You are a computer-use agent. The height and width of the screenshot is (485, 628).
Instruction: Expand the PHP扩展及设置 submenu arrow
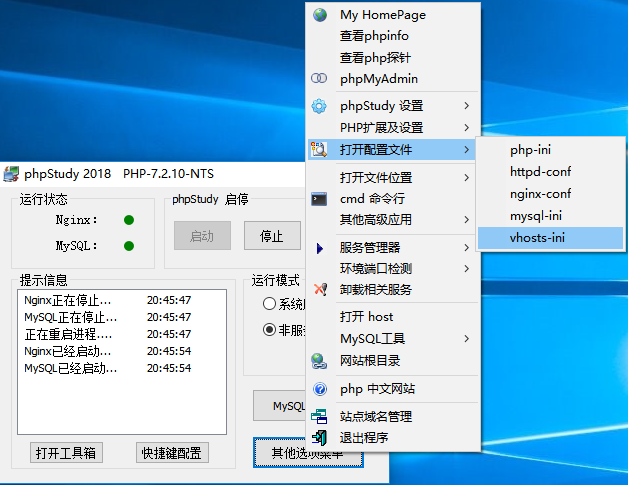(x=467, y=127)
